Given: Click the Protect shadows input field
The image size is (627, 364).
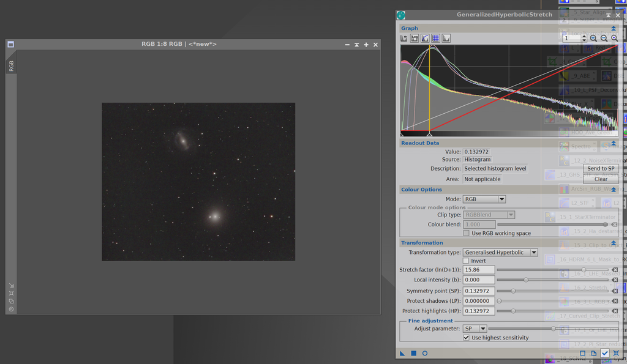Looking at the screenshot, I should [x=479, y=301].
